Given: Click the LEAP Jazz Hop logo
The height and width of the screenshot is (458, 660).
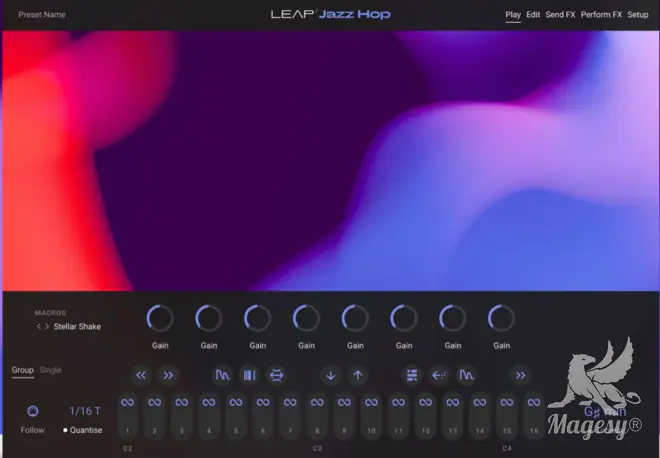Looking at the screenshot, I should (330, 14).
